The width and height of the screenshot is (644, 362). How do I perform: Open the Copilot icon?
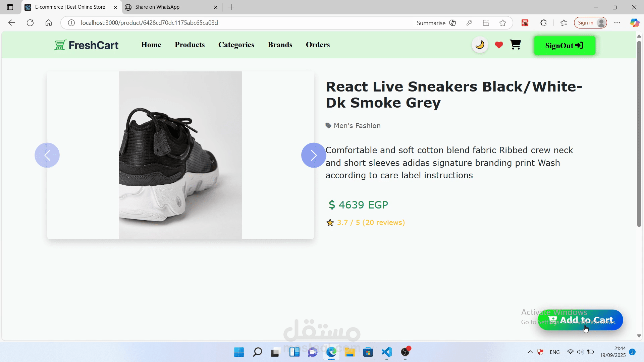(x=635, y=23)
